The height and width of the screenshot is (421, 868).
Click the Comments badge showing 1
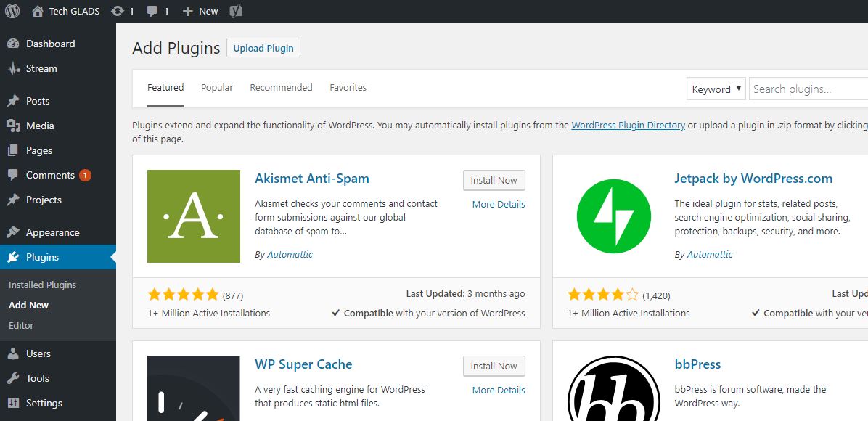pos(85,175)
